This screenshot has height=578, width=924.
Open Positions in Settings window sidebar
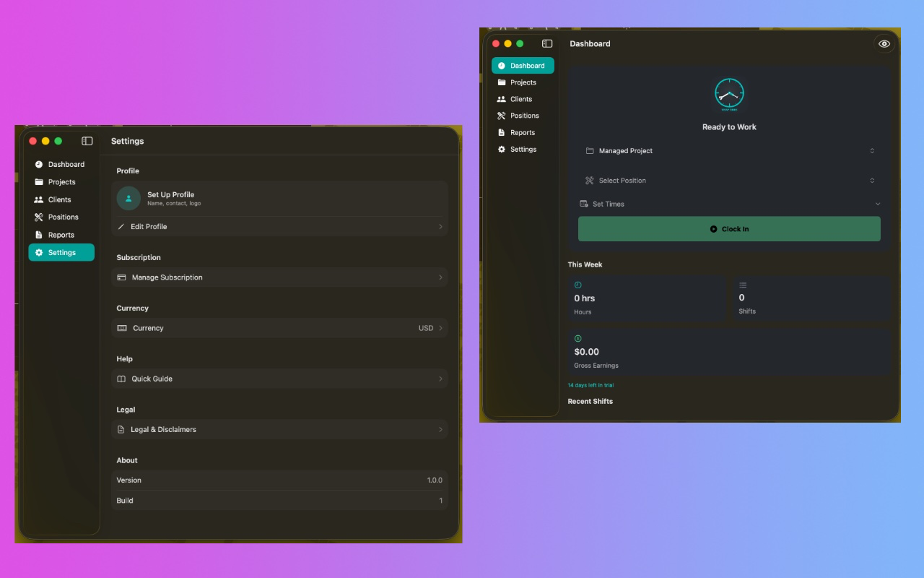click(61, 217)
